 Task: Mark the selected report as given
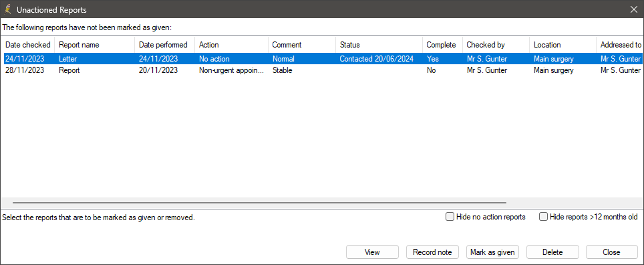492,252
